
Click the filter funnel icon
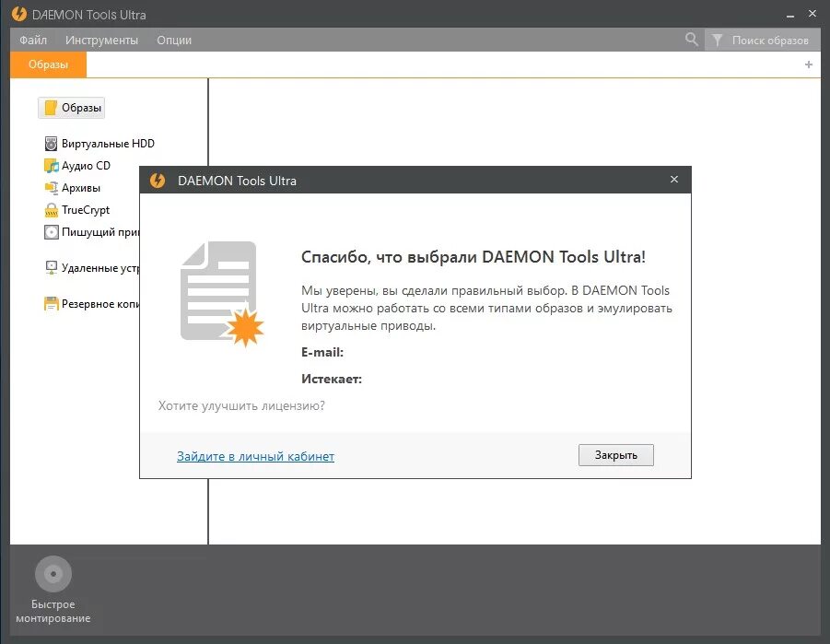point(717,41)
